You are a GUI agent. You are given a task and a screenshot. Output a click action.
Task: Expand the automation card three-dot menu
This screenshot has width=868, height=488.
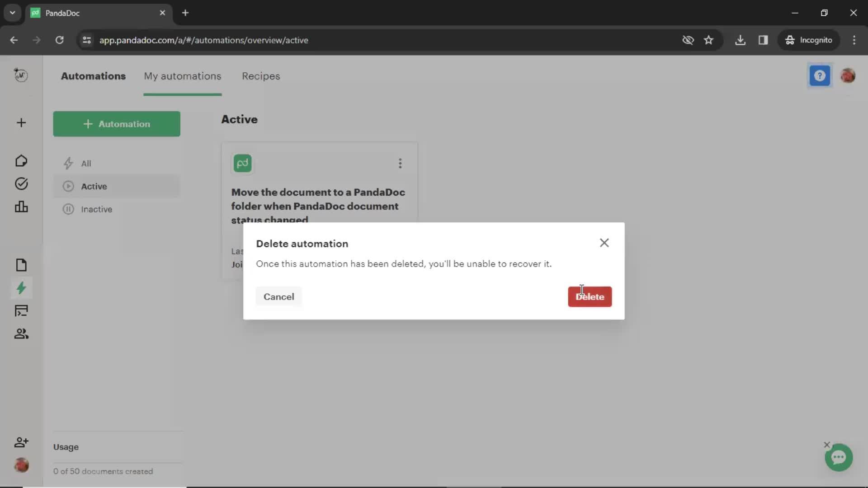400,163
